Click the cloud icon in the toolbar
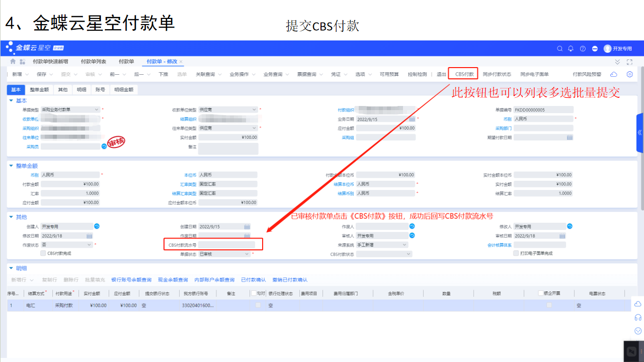644x362 pixels. [x=614, y=74]
